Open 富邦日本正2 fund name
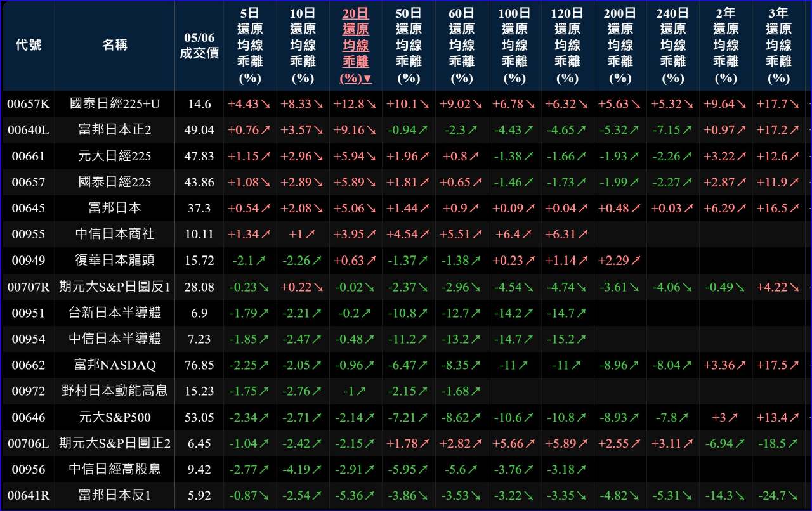The width and height of the screenshot is (812, 511). coord(114,130)
